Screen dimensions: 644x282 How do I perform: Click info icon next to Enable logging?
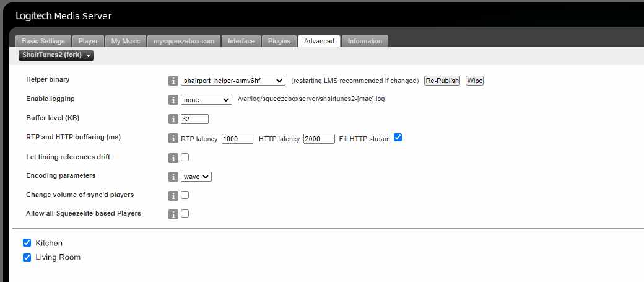pos(173,100)
